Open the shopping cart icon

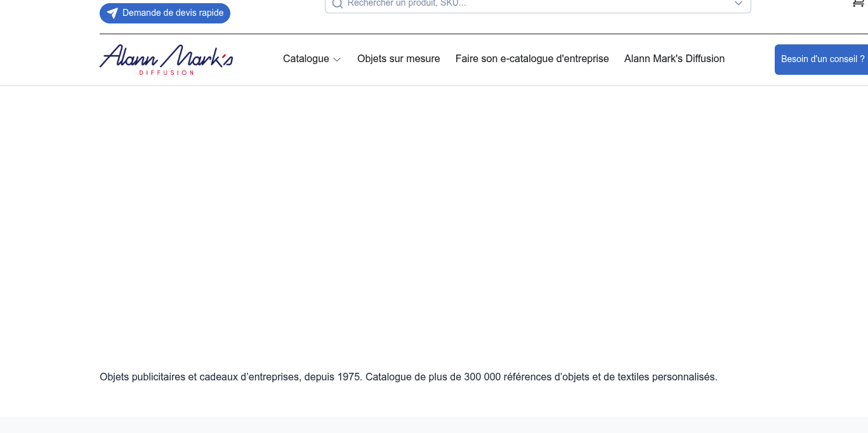[x=858, y=3]
